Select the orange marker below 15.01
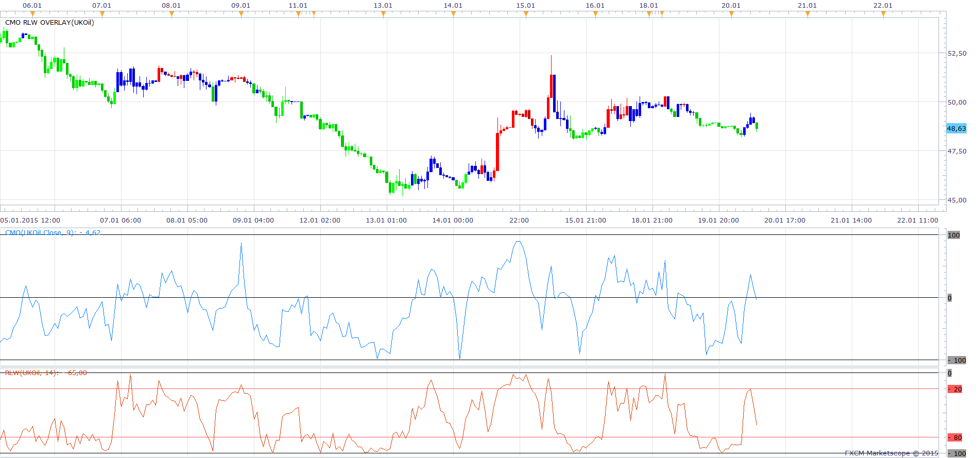Screen dimensions: 980x458 [x=526, y=14]
